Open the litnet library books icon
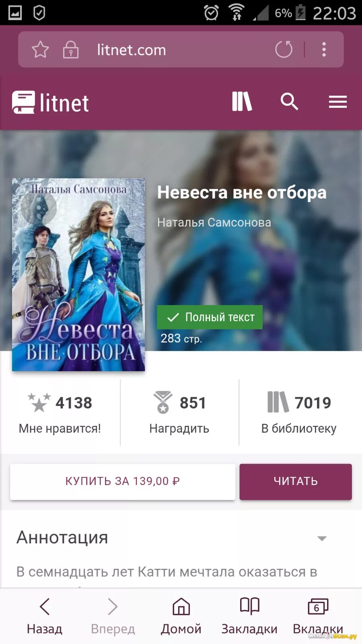Screen dimensions: 362x644 (242, 101)
